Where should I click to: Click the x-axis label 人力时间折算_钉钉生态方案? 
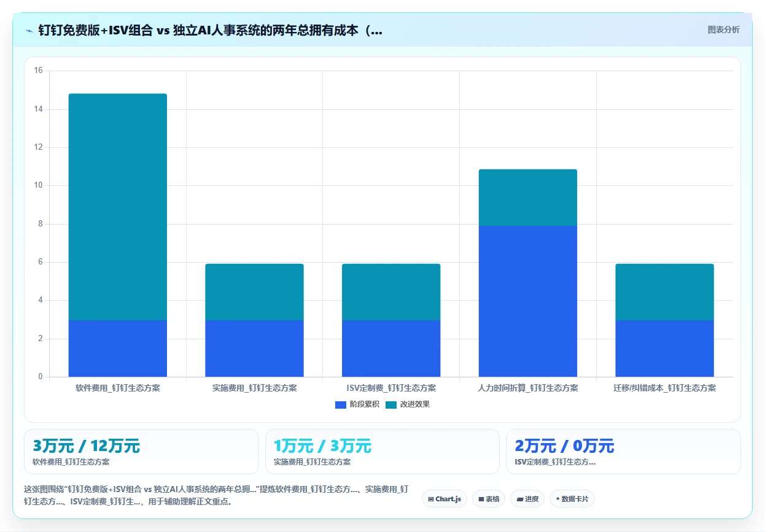528,388
